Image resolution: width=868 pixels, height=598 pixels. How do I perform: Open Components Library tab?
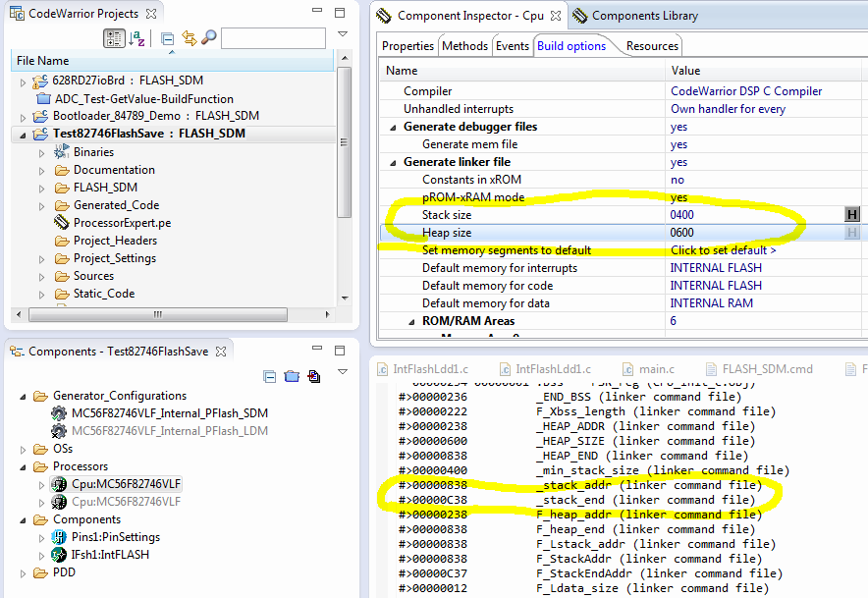(x=635, y=16)
